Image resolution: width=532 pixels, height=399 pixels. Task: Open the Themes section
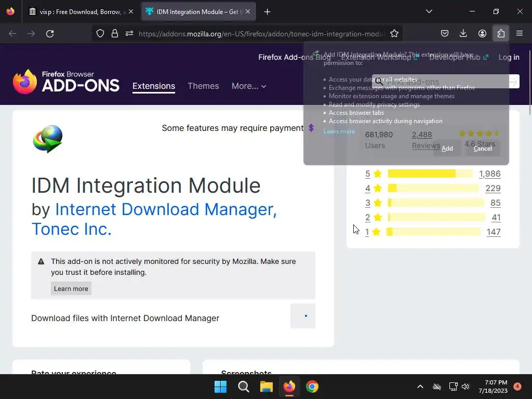point(203,86)
